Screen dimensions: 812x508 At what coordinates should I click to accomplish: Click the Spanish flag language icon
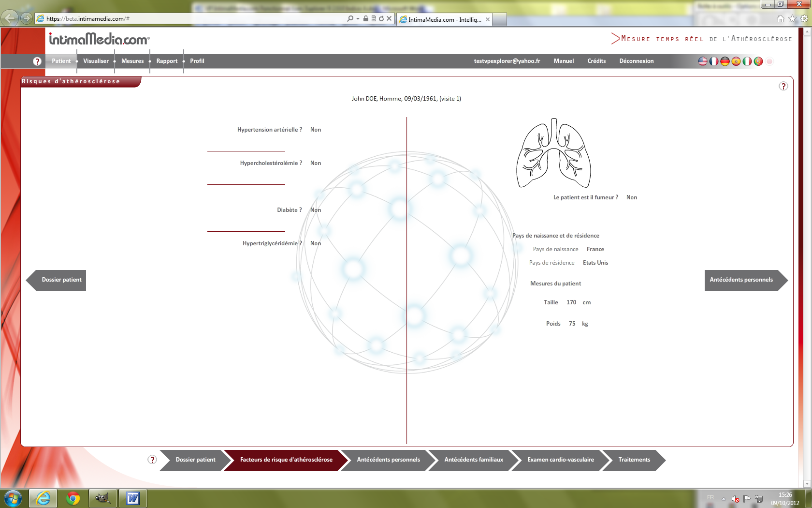point(736,61)
